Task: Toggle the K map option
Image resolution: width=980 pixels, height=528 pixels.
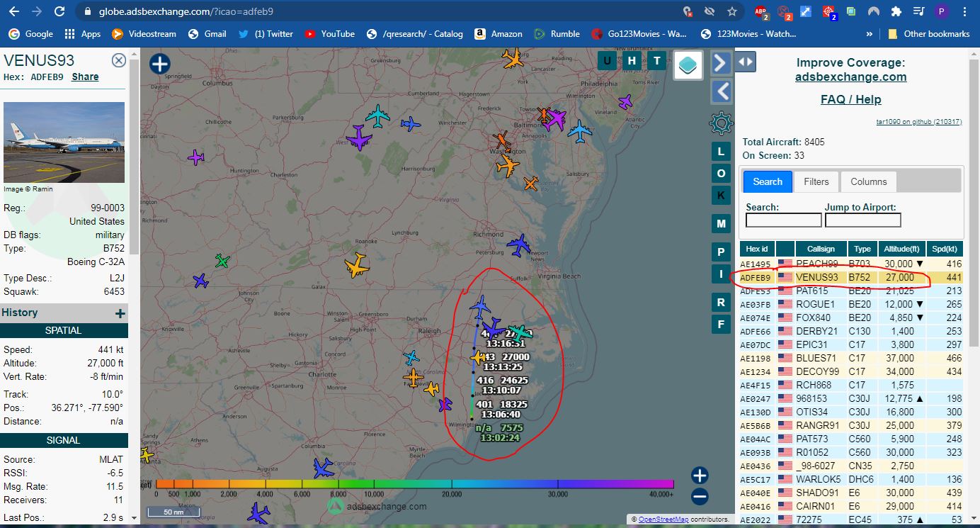Action: 721,196
